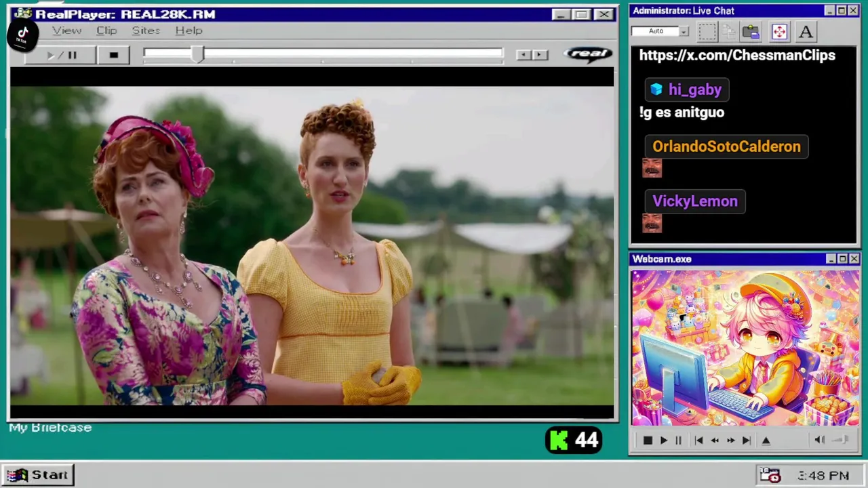Click username VickyLemon in chat
This screenshot has height=488, width=868.
point(694,201)
